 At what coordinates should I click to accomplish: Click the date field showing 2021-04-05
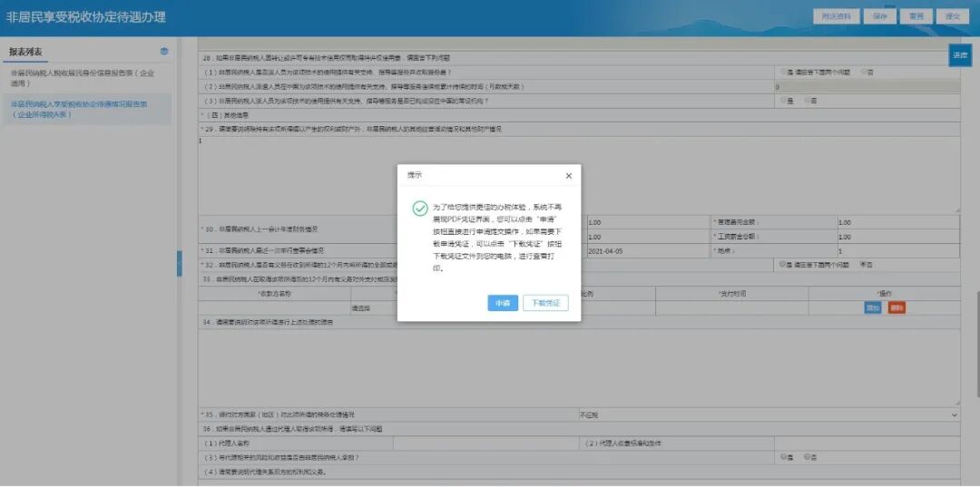click(x=648, y=251)
